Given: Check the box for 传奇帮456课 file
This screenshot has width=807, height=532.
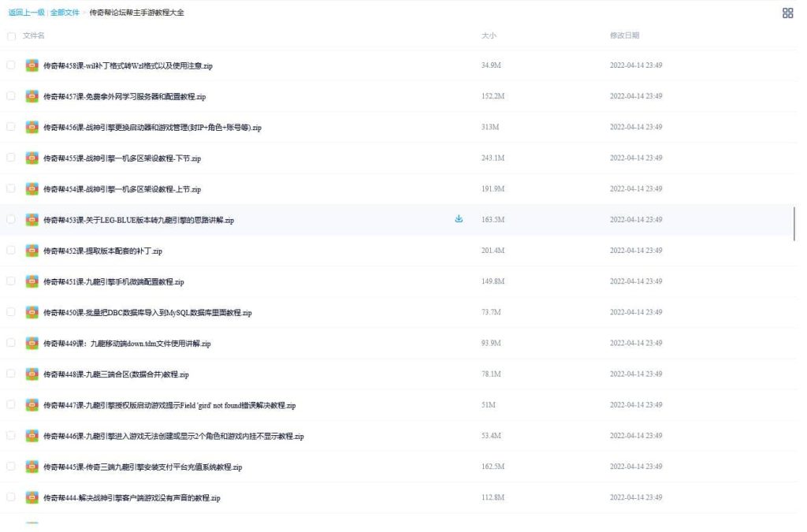Looking at the screenshot, I should tap(11, 127).
